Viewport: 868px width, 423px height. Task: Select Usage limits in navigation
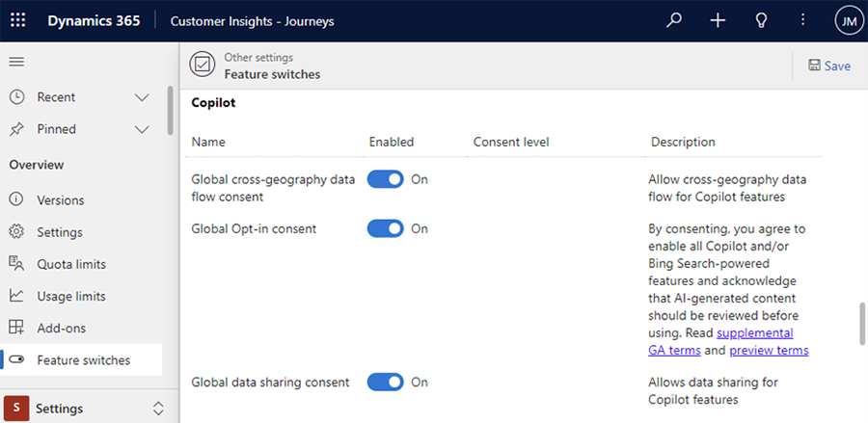(71, 296)
